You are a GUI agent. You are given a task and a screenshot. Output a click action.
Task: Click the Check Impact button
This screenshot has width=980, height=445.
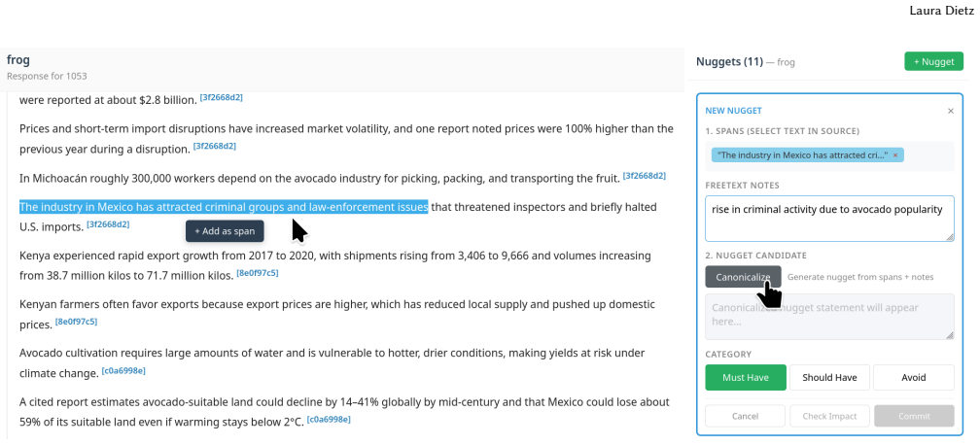829,416
